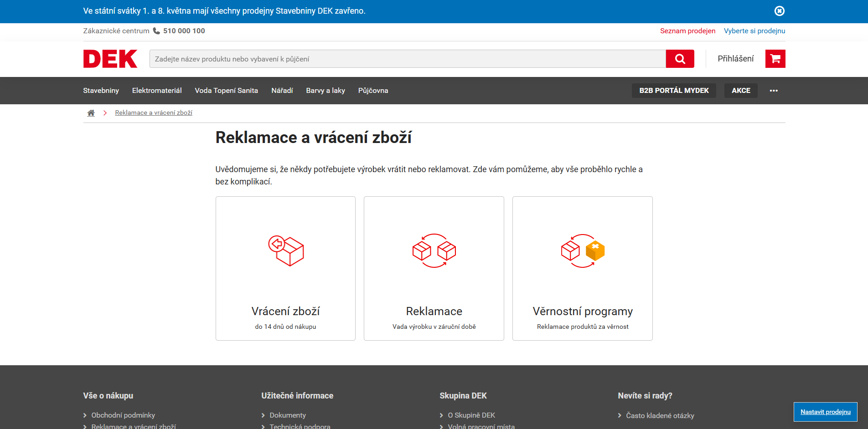
Task: Open the Reklamace card title
Action: click(434, 312)
